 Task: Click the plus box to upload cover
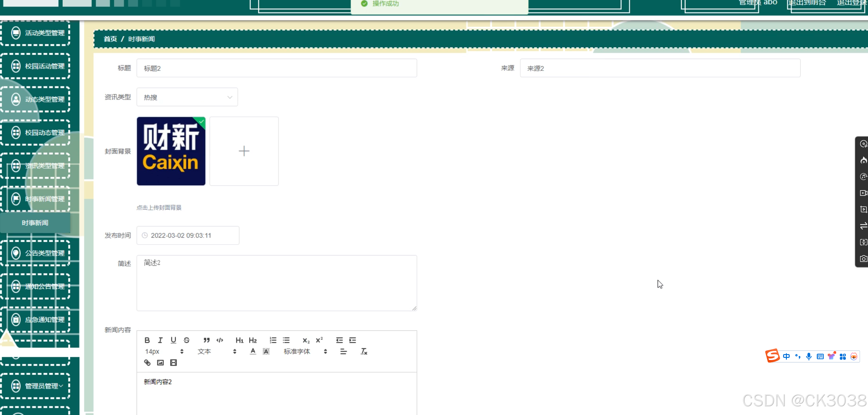[244, 151]
